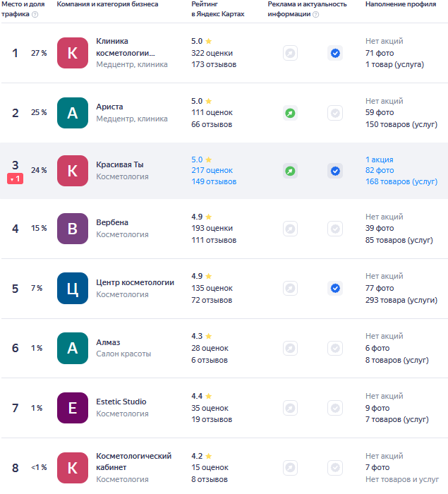Click the help icon next to "трафика" header
The width and height of the screenshot is (448, 494).
tap(35, 15)
